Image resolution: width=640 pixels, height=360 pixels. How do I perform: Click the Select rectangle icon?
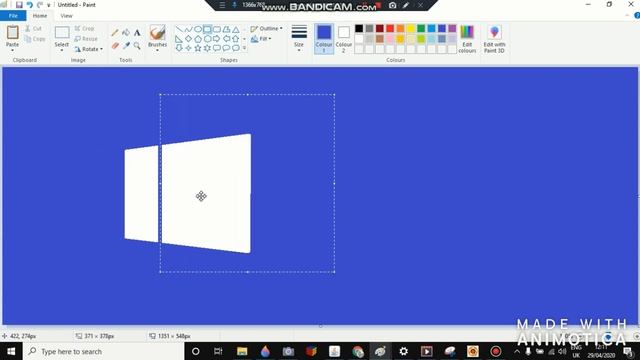click(x=62, y=32)
